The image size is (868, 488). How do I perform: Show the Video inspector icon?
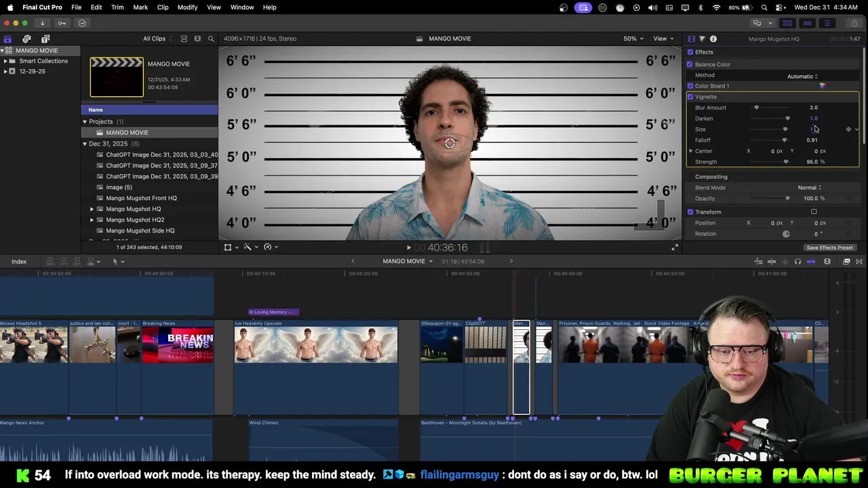click(x=691, y=39)
